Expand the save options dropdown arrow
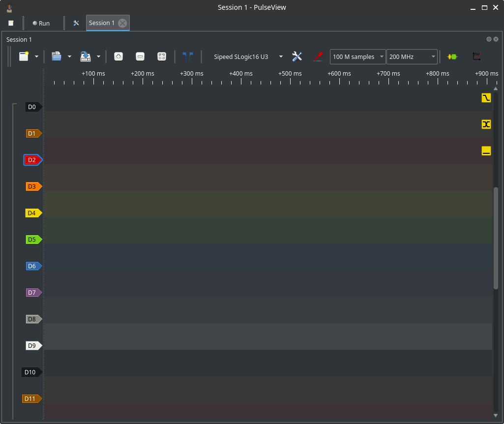The width and height of the screenshot is (504, 424). (x=98, y=57)
